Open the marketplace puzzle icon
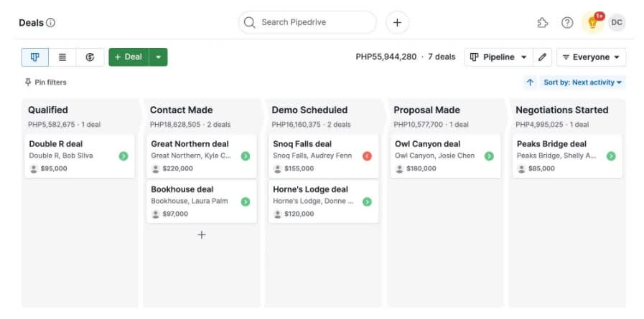 point(543,22)
